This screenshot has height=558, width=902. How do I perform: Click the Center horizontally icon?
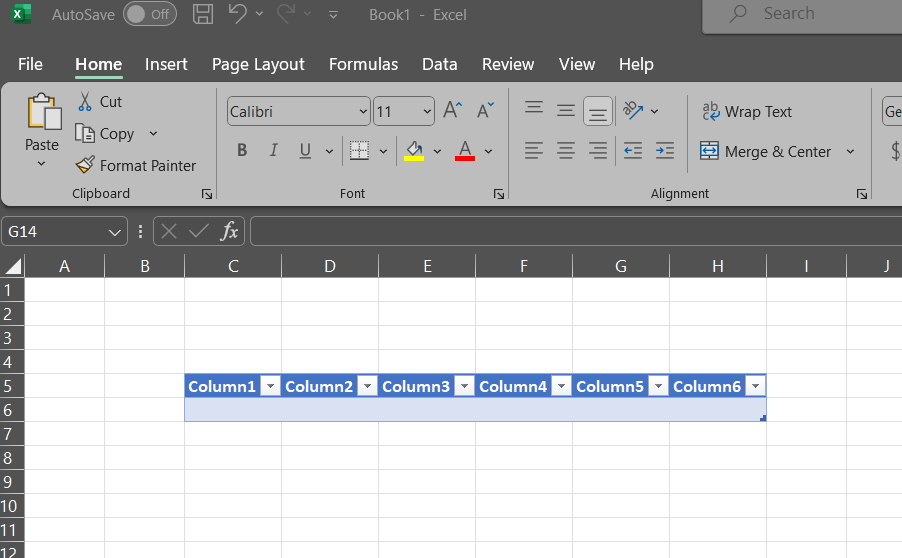565,151
